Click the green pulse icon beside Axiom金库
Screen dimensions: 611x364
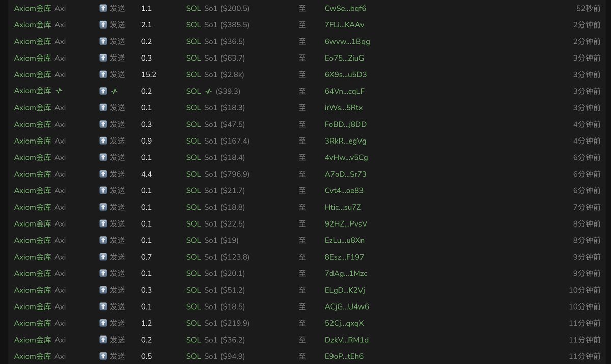[x=59, y=91]
